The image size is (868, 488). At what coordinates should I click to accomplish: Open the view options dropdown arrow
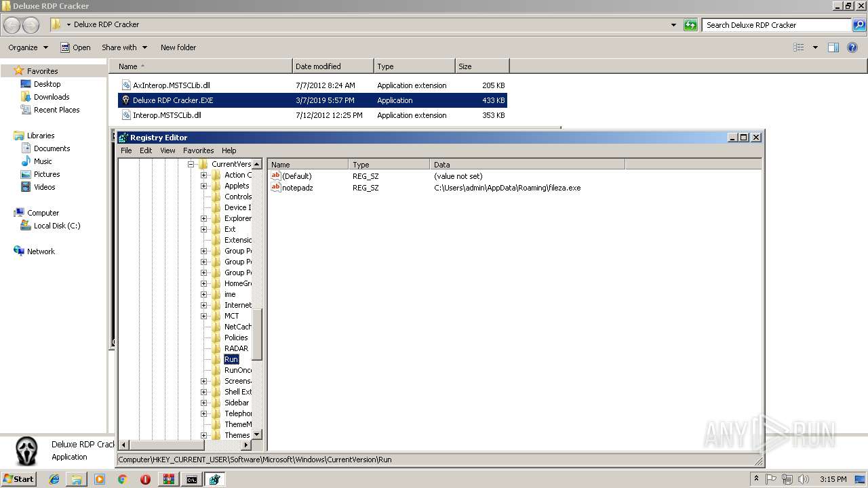point(815,47)
